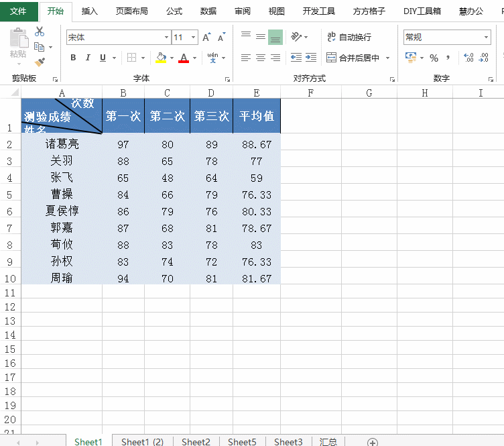Viewport: 504px width, 446px height.
Task: Open font dialog launcher in 字体 group
Action: click(227, 79)
